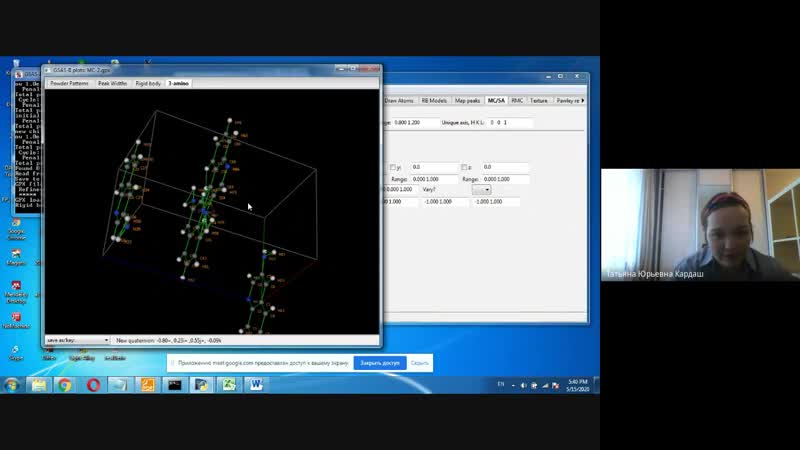Viewport: 800px width, 450px height.
Task: Click the volume tray icon
Action: [523, 386]
